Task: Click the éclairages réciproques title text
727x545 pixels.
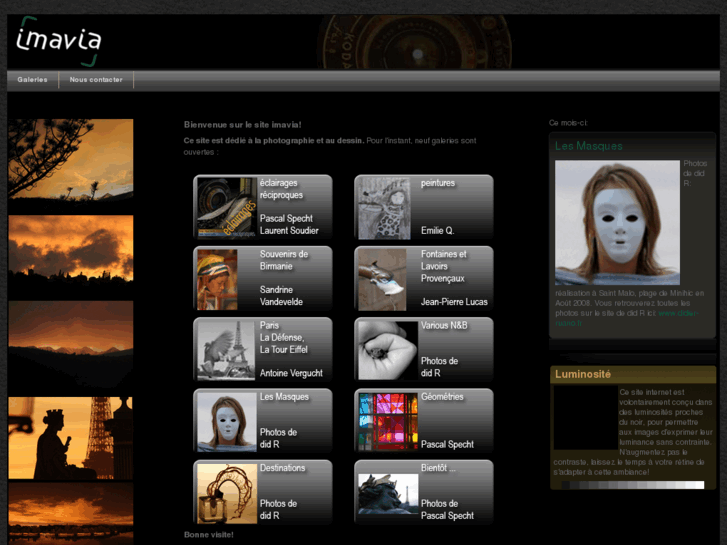Action: point(281,189)
